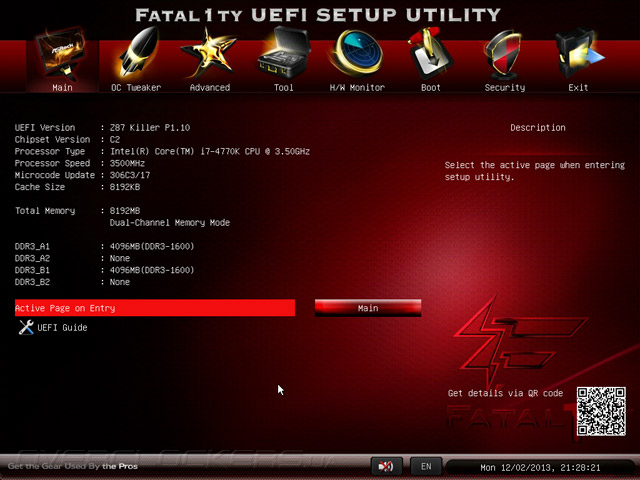Click the DDR3_B1 4096MB value

[152, 270]
